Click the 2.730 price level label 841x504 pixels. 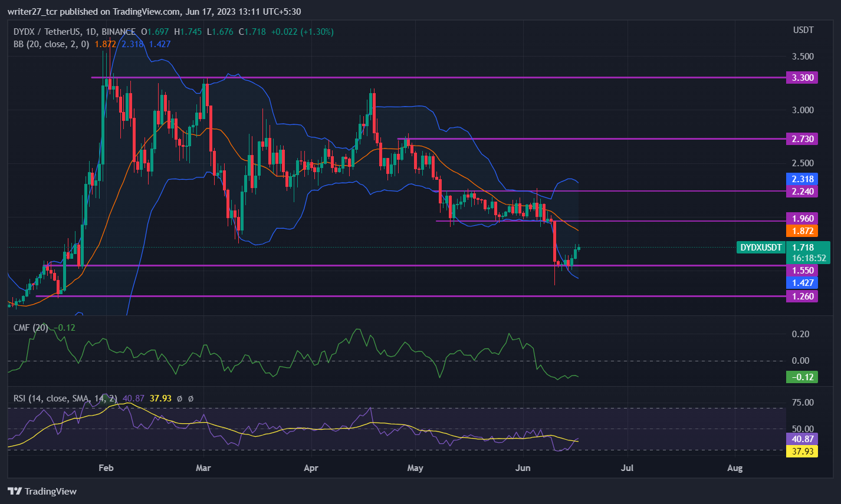tap(802, 139)
